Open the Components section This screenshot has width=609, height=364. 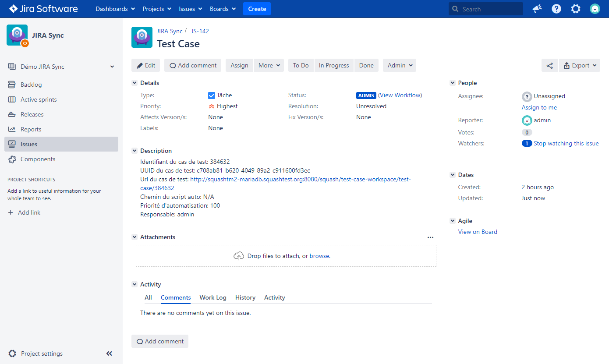click(38, 159)
